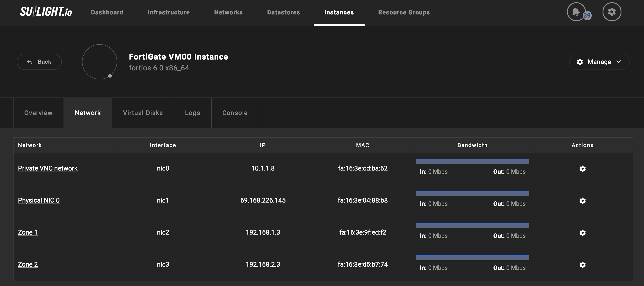This screenshot has height=286, width=644.
Task: Open the Infrastructure menu
Action: pos(169,12)
